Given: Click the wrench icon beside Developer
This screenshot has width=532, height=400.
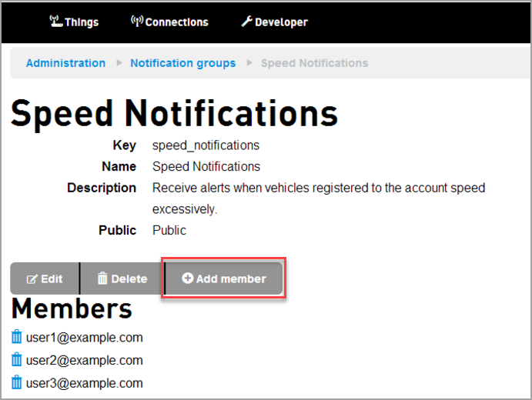Looking at the screenshot, I should [246, 22].
